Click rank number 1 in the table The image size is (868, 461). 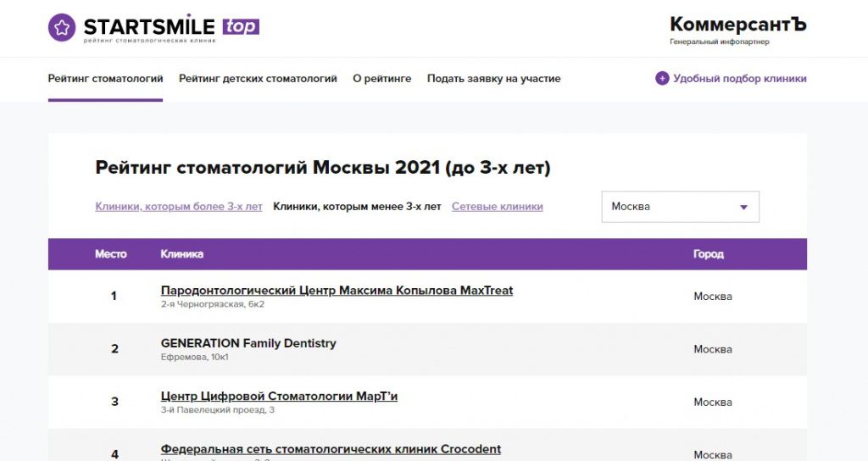(114, 296)
